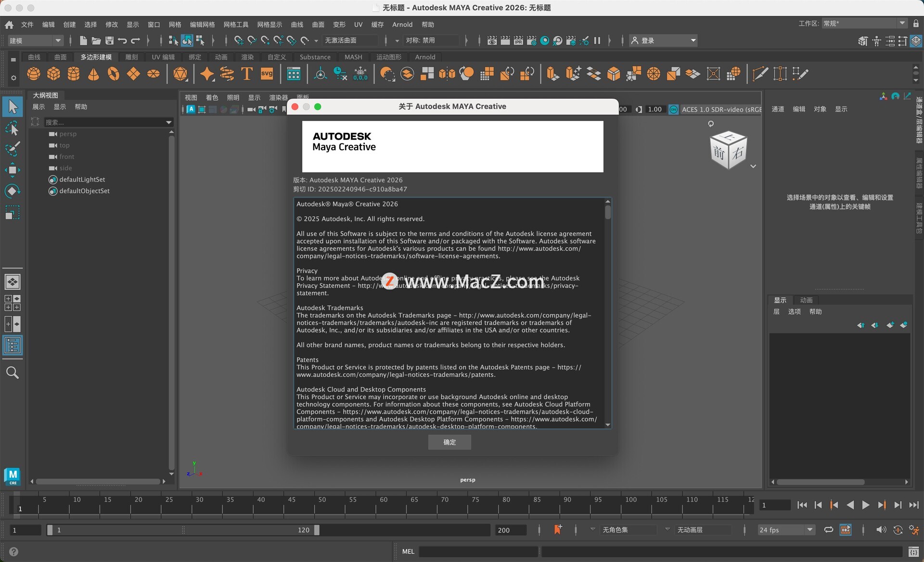Toggle the script editor button at bottom right
This screenshot has height=562, width=924.
(913, 551)
